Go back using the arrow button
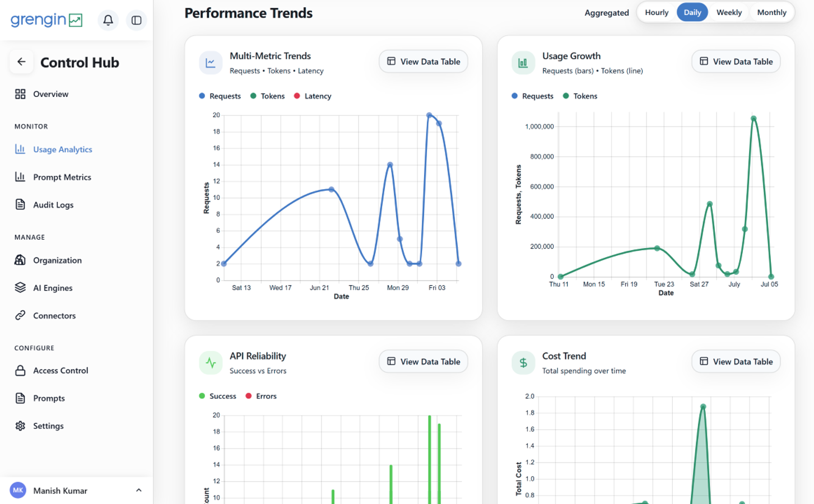814x504 pixels. [x=21, y=62]
